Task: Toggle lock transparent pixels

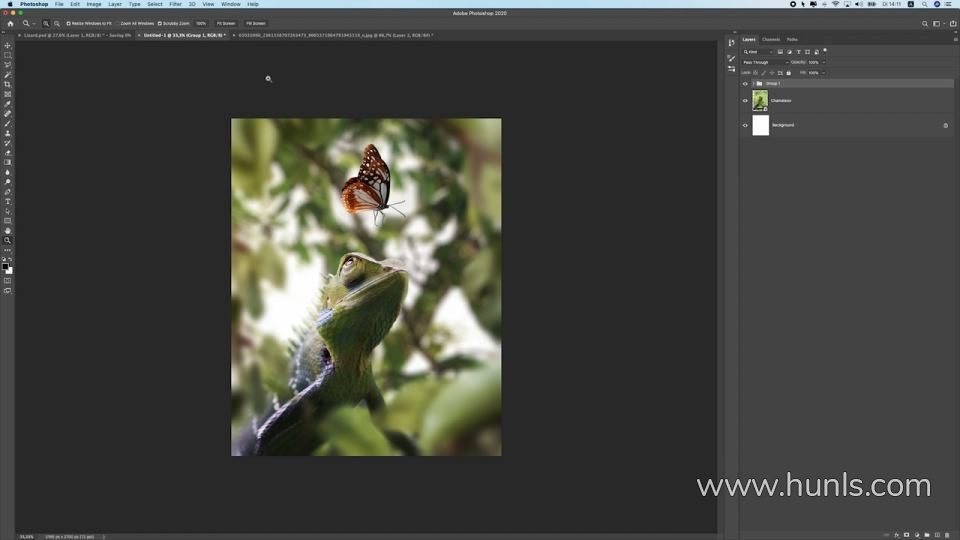Action: (756, 73)
